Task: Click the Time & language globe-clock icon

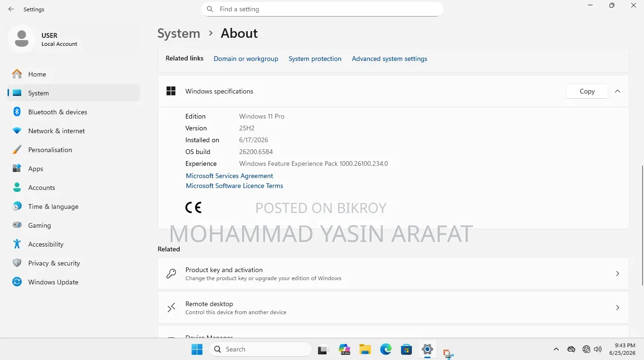Action: 17,206
